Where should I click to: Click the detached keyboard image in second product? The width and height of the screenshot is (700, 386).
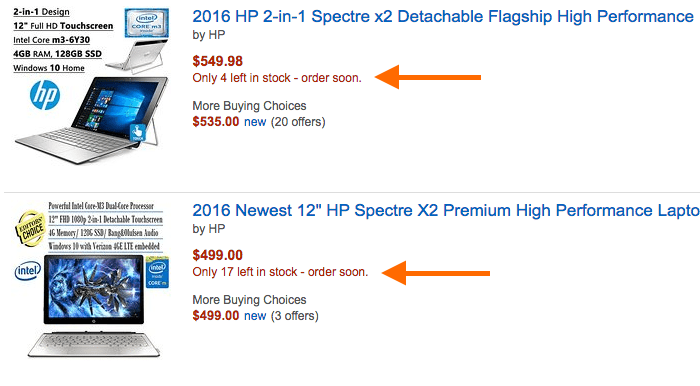tap(94, 344)
